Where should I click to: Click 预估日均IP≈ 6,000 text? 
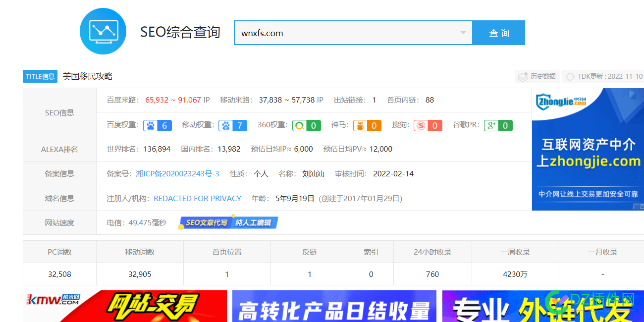coord(282,149)
